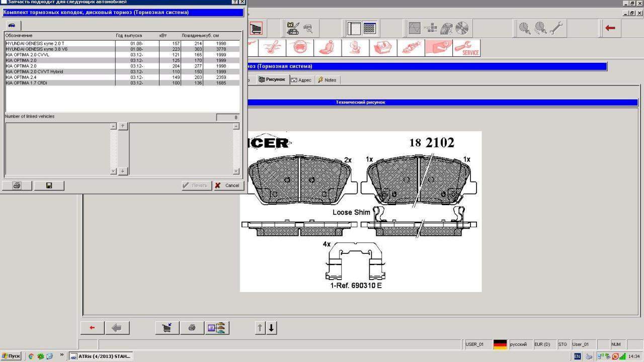Click the scroll down arrow of lower left panel
Image resolution: width=644 pixels, height=362 pixels.
[x=113, y=171]
